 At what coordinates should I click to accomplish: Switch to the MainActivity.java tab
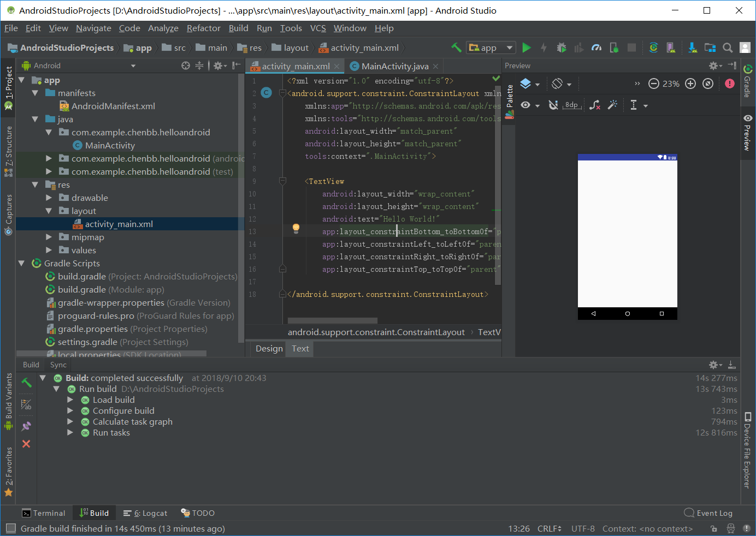click(x=395, y=66)
